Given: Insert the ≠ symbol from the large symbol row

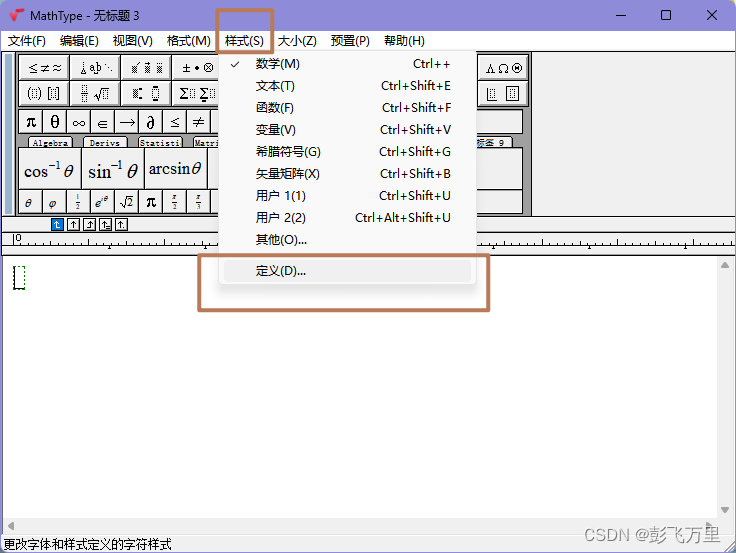Looking at the screenshot, I should [x=199, y=123].
